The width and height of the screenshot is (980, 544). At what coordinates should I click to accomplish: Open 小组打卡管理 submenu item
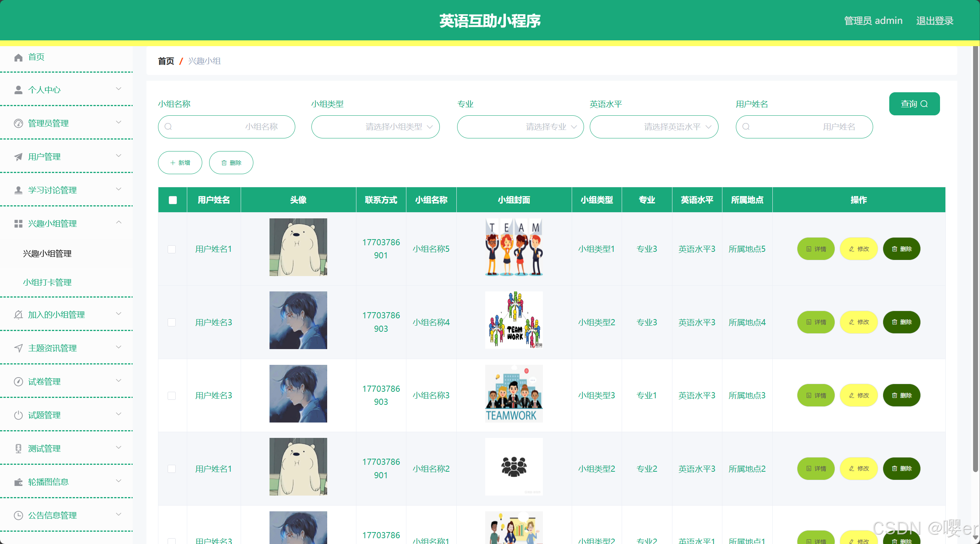click(x=47, y=283)
